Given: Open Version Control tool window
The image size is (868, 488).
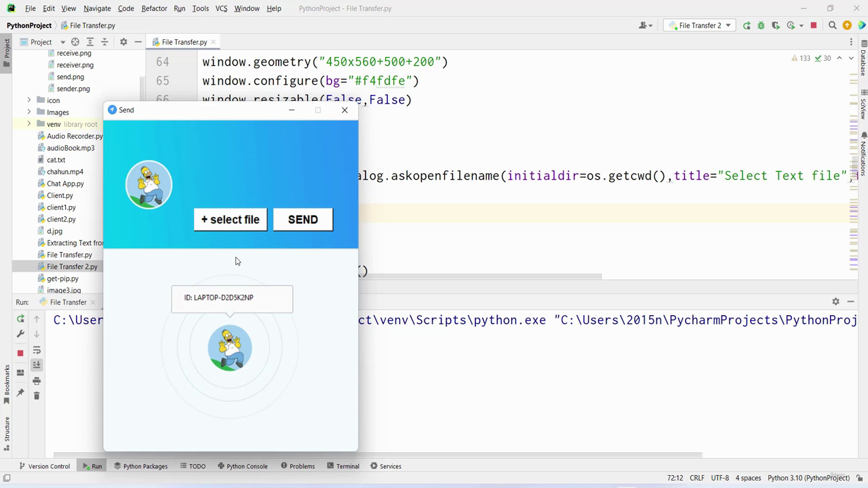Looking at the screenshot, I should [x=44, y=466].
